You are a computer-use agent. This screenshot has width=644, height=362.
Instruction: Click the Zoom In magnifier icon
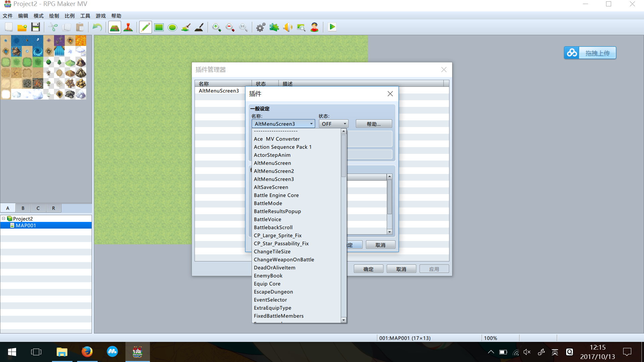coord(217,27)
